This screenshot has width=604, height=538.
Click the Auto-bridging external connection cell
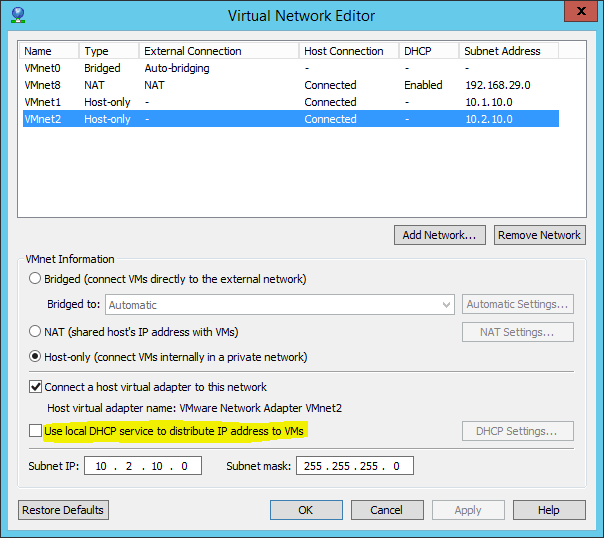pos(177,68)
